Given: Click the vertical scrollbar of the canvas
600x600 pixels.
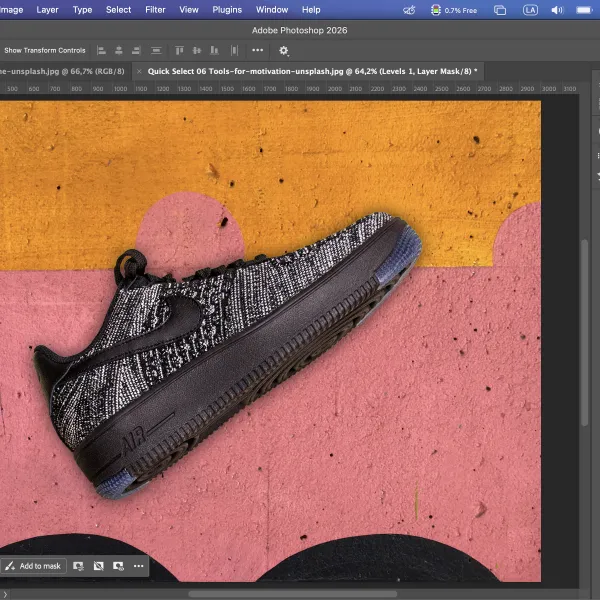Looking at the screenshot, I should (x=584, y=333).
